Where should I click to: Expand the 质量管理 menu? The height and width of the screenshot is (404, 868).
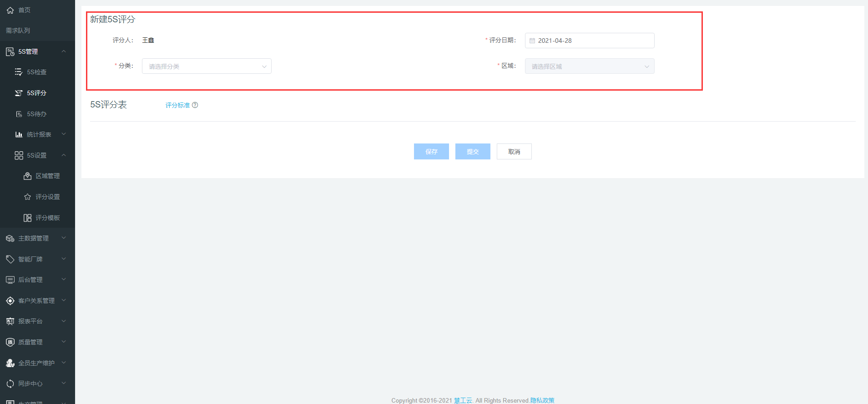(64, 342)
